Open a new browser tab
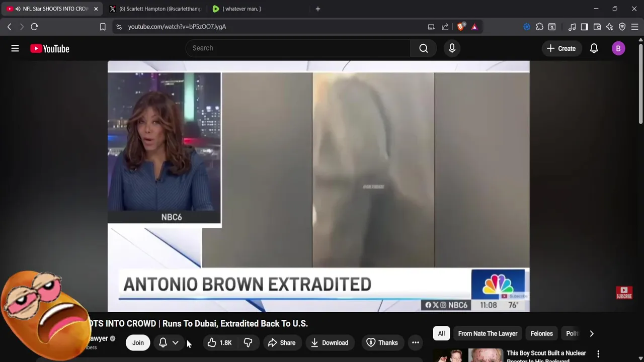Viewport: 644px width, 362px height. (x=317, y=9)
